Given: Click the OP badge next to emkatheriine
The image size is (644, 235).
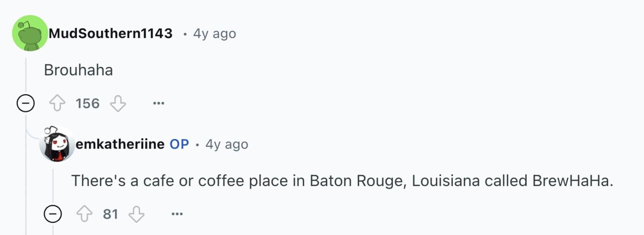Looking at the screenshot, I should (x=179, y=144).
